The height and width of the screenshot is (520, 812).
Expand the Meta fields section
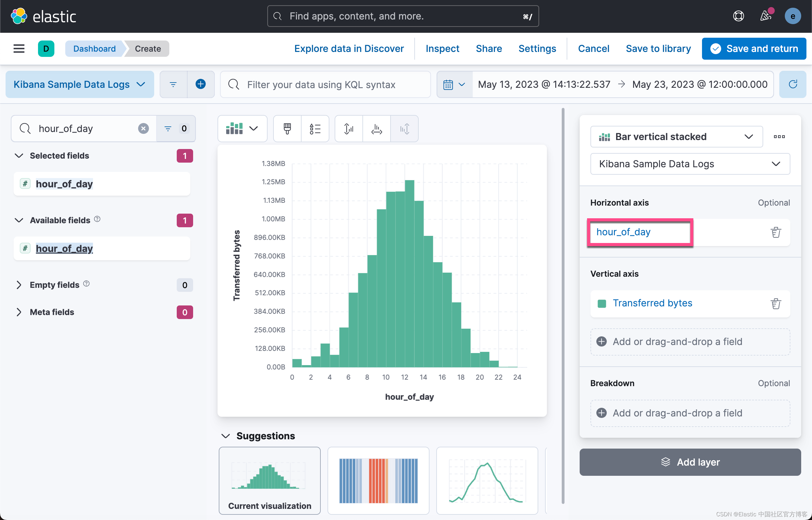(19, 312)
